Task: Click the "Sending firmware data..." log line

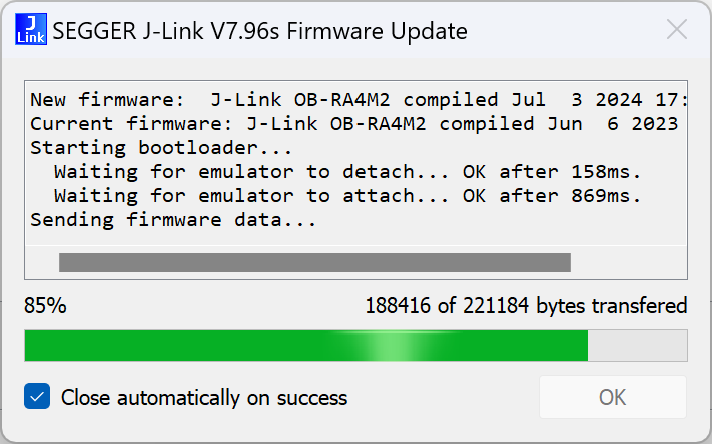Action: pyautogui.click(x=173, y=220)
